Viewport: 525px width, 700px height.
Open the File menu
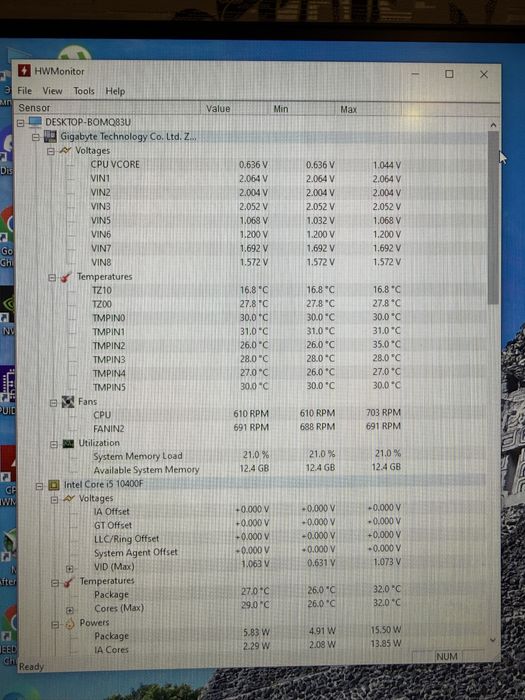pyautogui.click(x=25, y=91)
